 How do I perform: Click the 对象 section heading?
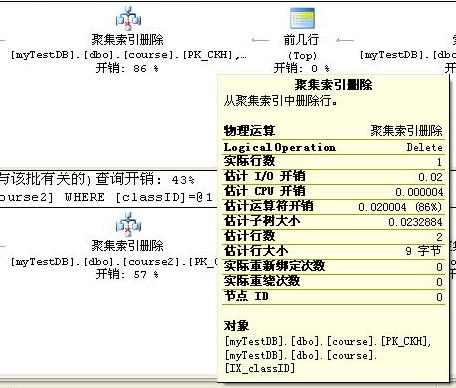[x=236, y=326]
